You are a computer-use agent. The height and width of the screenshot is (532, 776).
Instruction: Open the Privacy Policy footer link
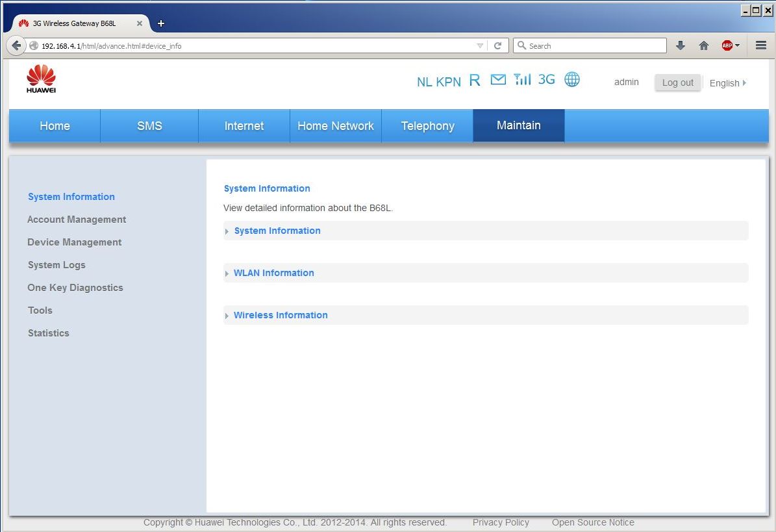(x=501, y=522)
